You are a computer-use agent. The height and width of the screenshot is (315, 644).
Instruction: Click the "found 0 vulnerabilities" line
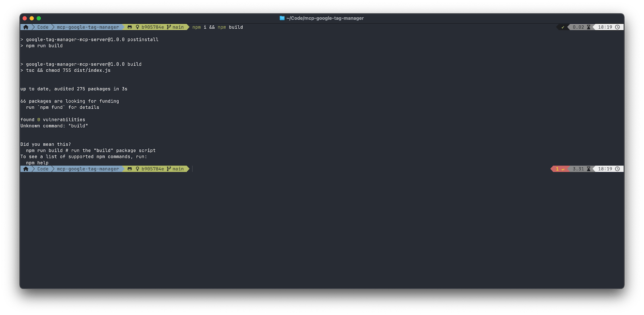click(x=53, y=120)
